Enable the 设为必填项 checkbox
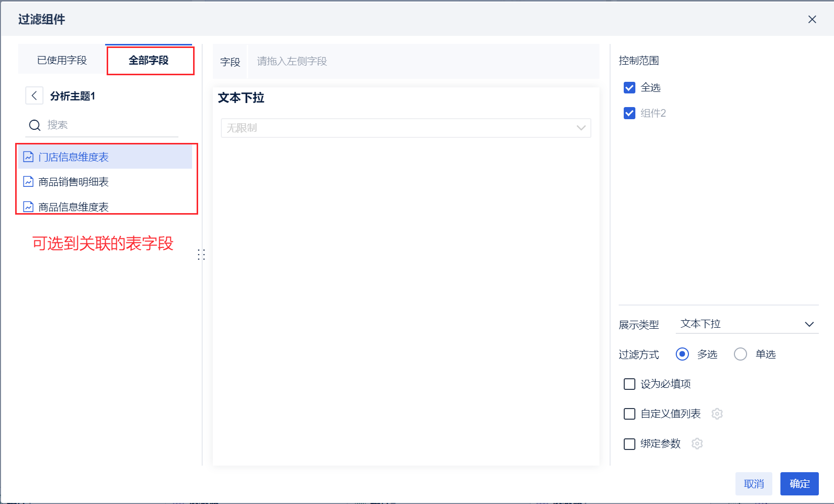 [x=629, y=384]
